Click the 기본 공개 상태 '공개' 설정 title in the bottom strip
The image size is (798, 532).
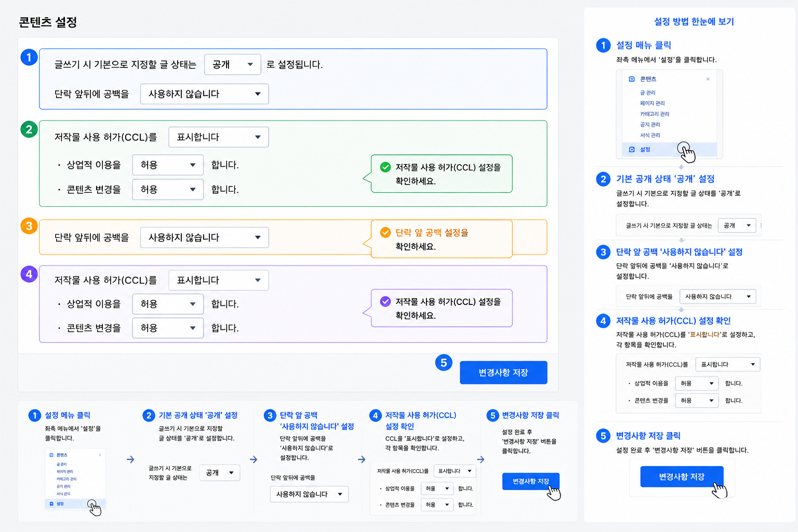tap(198, 415)
